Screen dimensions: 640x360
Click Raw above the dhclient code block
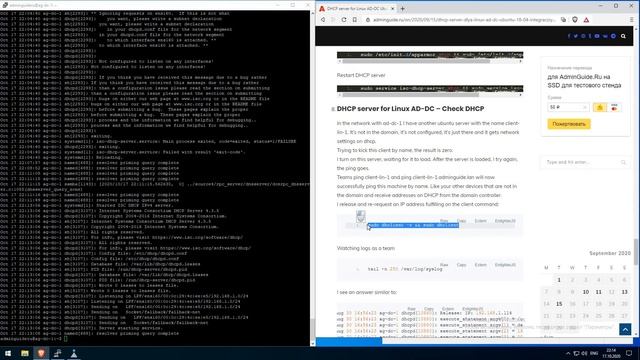[x=444, y=221]
